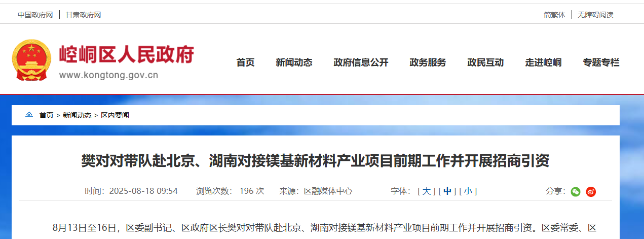Click 区内要闻 in the breadcrumb
644x239 pixels.
point(115,115)
